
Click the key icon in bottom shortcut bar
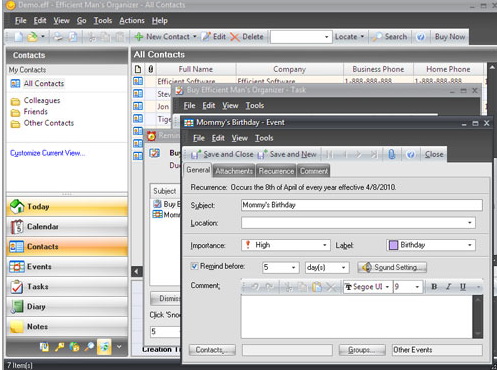pyautogui.click(x=59, y=347)
